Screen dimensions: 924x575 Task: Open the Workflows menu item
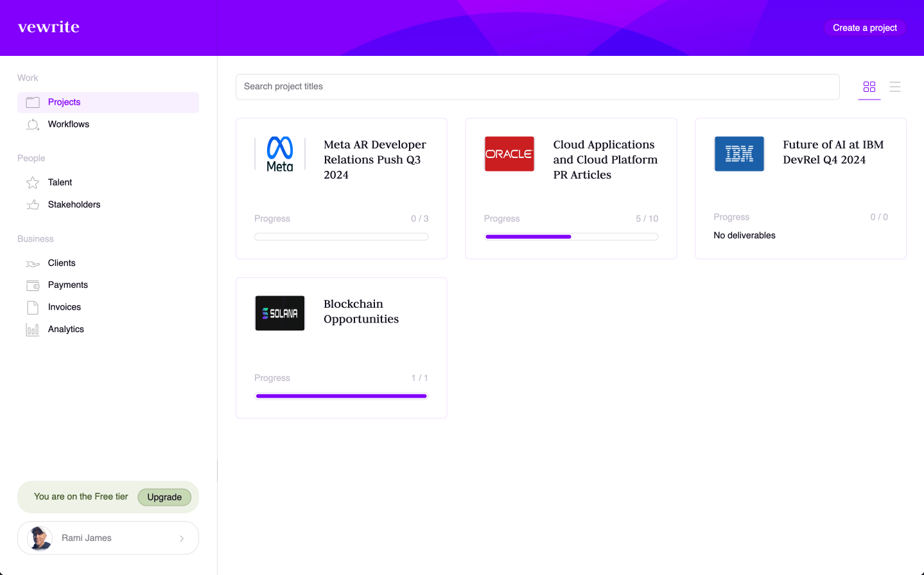coord(108,124)
